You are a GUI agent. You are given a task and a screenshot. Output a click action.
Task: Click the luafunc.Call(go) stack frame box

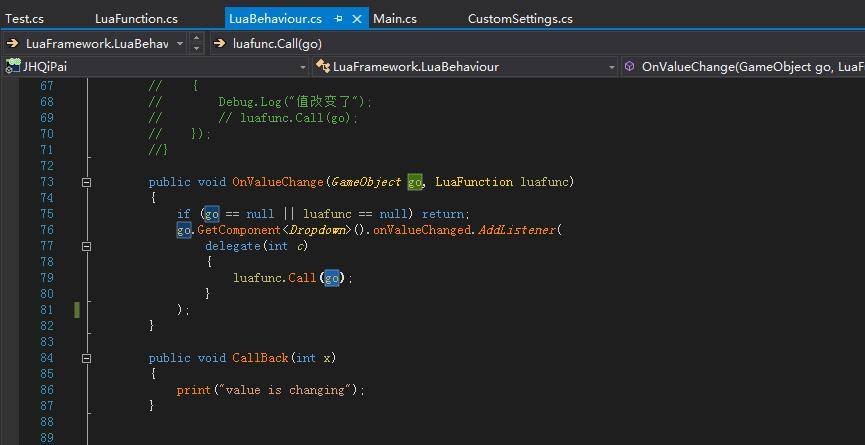click(x=276, y=44)
